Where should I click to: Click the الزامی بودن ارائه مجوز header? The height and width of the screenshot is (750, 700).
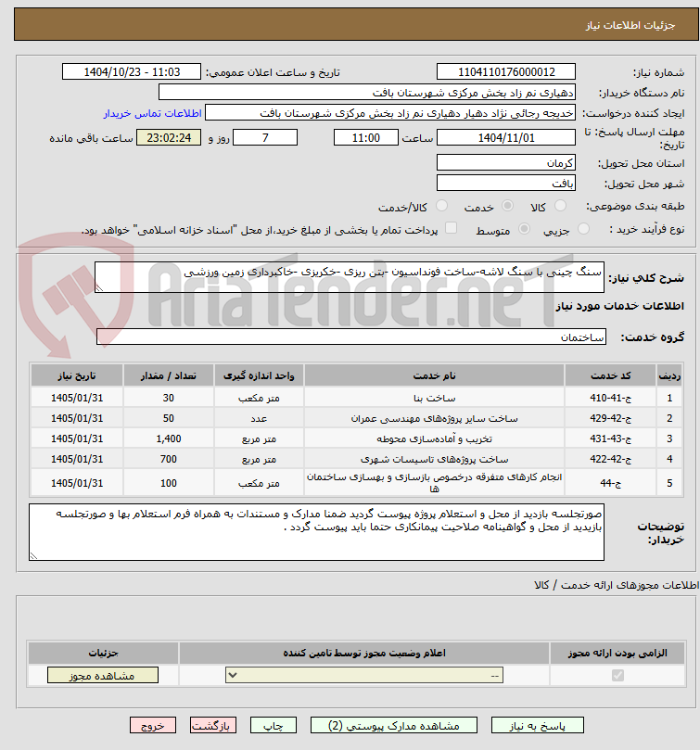[x=617, y=653]
